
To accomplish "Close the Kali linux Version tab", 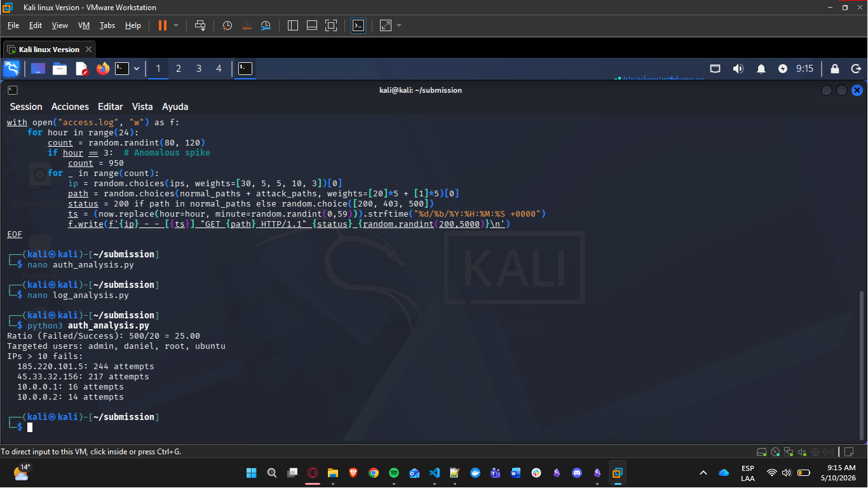I will 88,50.
